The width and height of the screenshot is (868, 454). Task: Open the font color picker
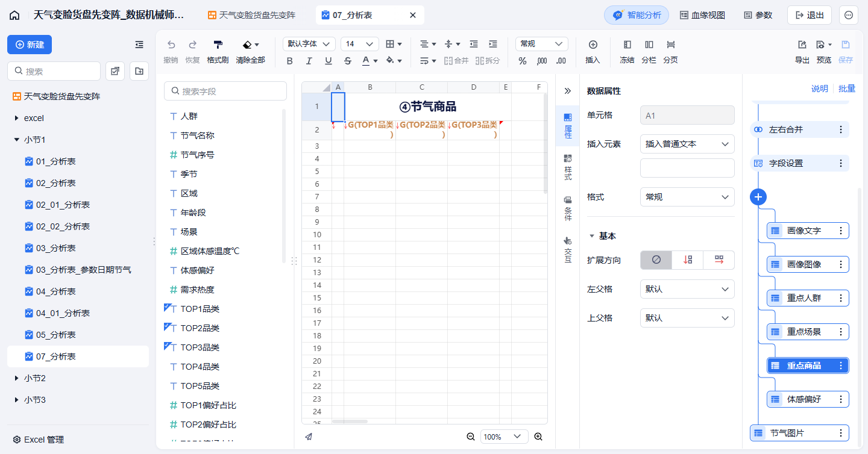click(x=370, y=61)
